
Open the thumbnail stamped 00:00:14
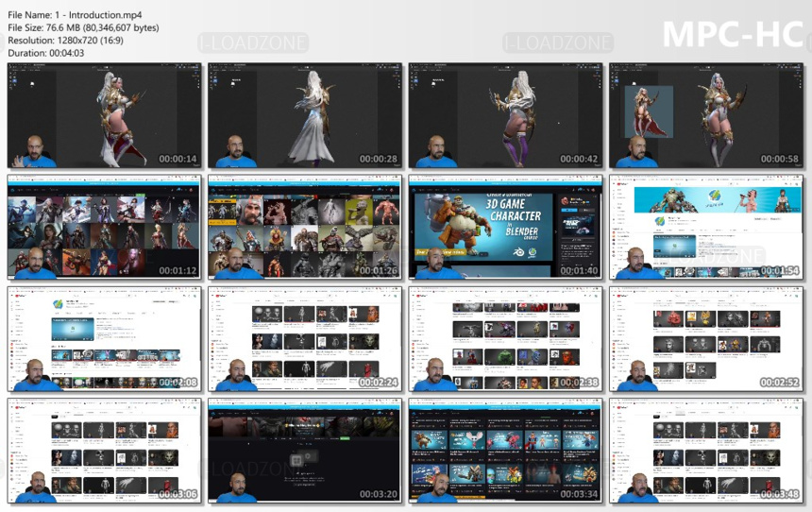tap(105, 115)
